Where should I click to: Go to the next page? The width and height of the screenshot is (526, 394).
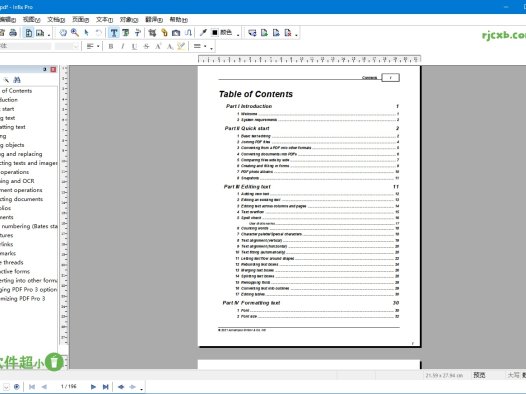tap(93, 387)
